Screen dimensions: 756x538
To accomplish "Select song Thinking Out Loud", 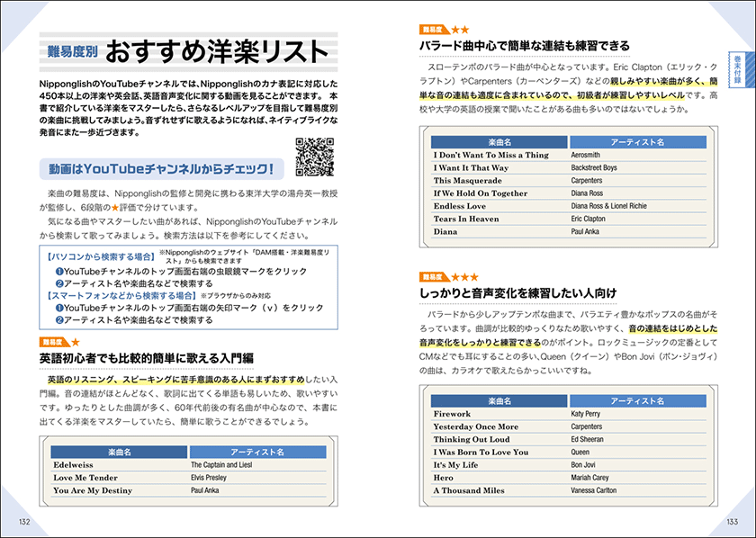I will tap(472, 440).
